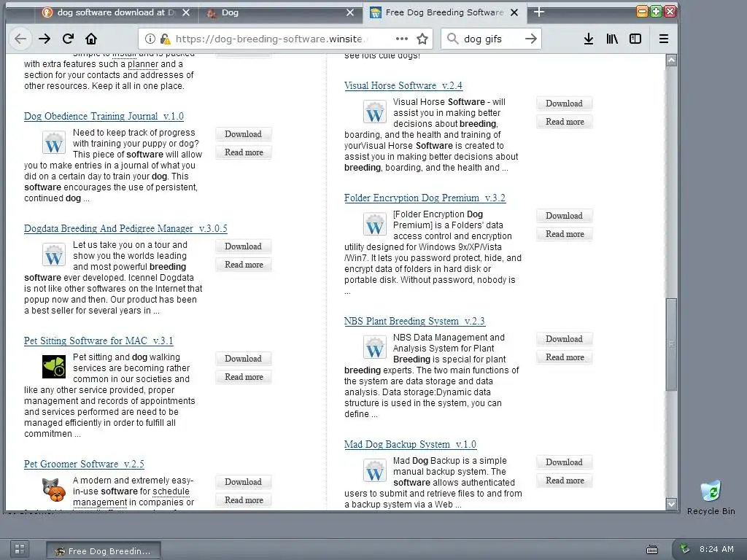
Task: Read more about Mad Dog Backup System
Action: pos(564,481)
